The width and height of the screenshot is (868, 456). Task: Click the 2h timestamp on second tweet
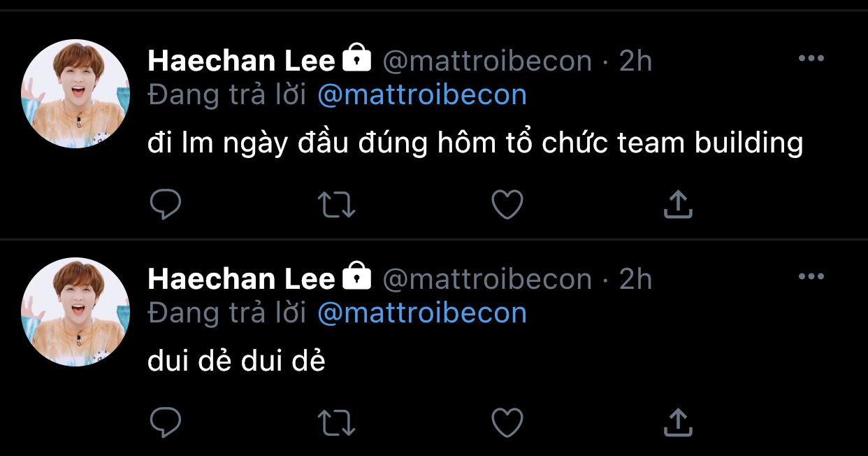click(635, 280)
